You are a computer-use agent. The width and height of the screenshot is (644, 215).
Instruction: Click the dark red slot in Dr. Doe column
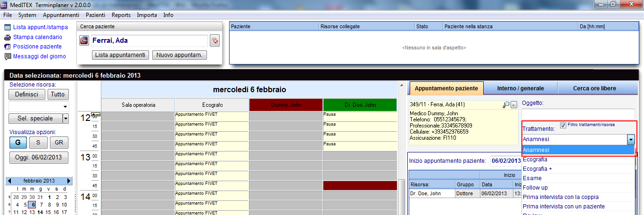tap(360, 185)
